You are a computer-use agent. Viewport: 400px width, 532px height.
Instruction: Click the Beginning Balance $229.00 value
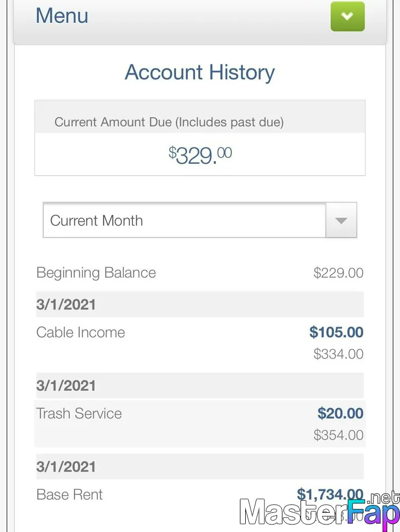338,273
